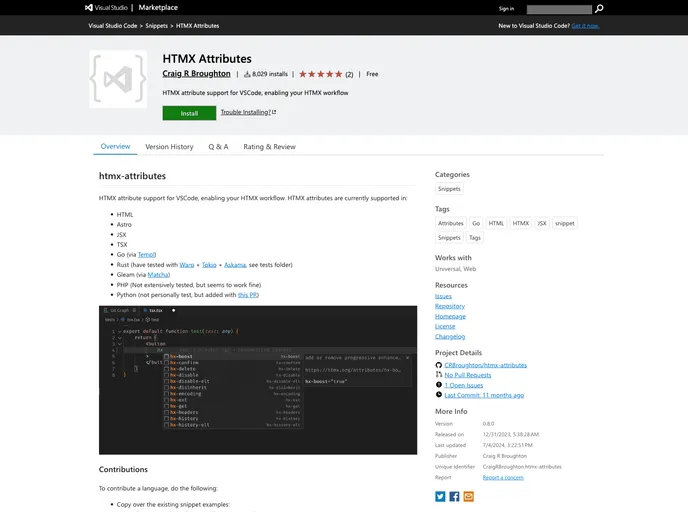Click the green Install button
The image size is (688, 512).
pyautogui.click(x=189, y=113)
